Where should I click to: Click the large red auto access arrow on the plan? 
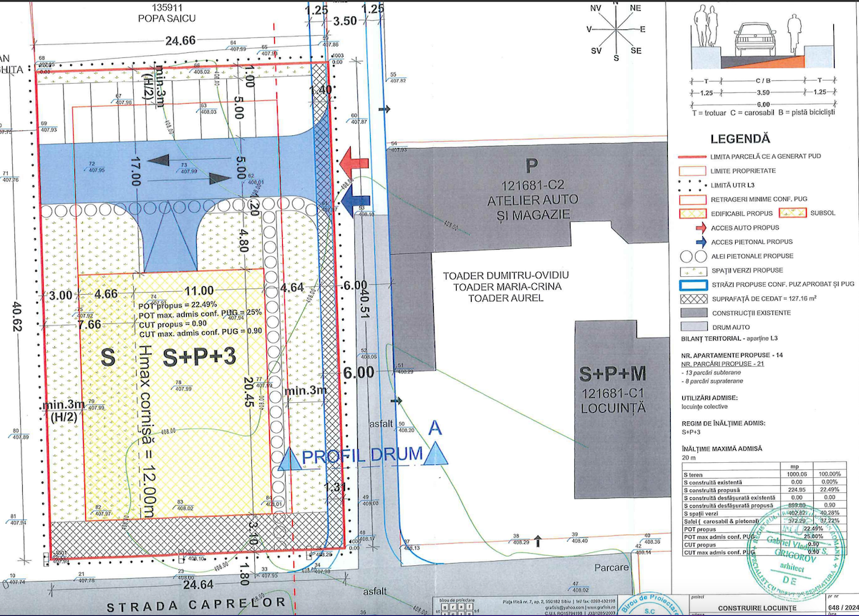pyautogui.click(x=353, y=160)
